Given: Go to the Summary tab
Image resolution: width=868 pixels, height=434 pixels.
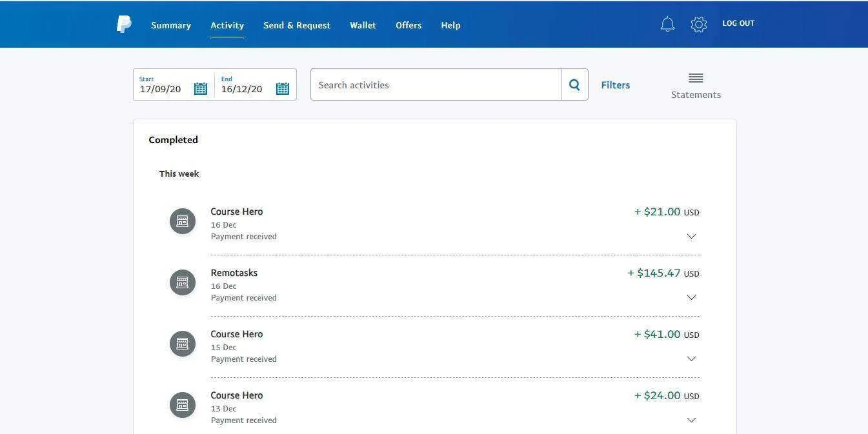Looking at the screenshot, I should pos(171,25).
